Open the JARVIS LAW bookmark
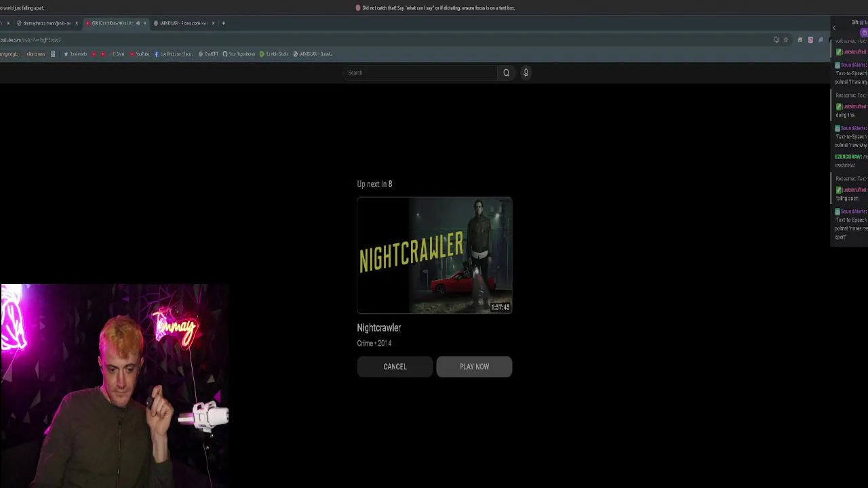The image size is (868, 488). pyautogui.click(x=313, y=54)
